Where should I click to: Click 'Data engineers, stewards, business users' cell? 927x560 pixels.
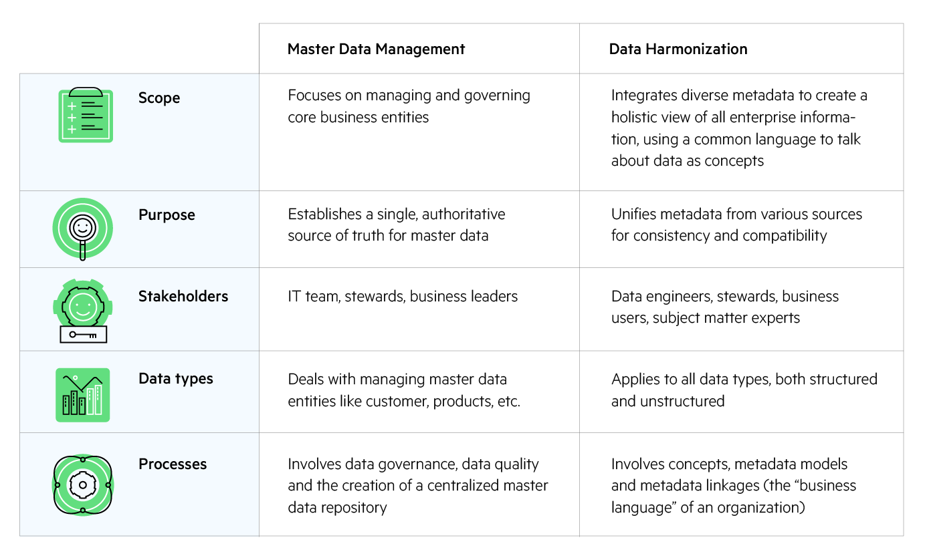[724, 307]
